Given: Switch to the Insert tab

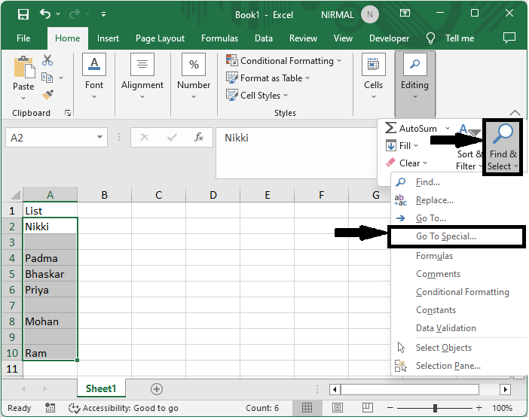Looking at the screenshot, I should tap(108, 38).
